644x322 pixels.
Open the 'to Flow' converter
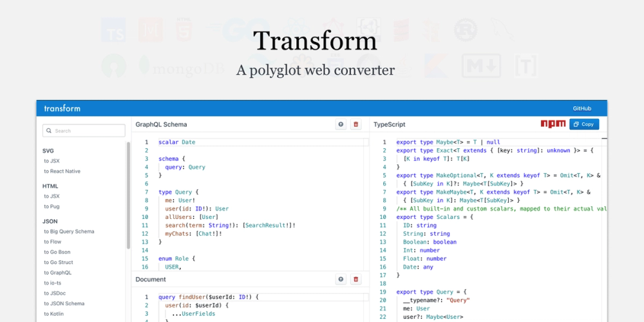click(x=53, y=242)
